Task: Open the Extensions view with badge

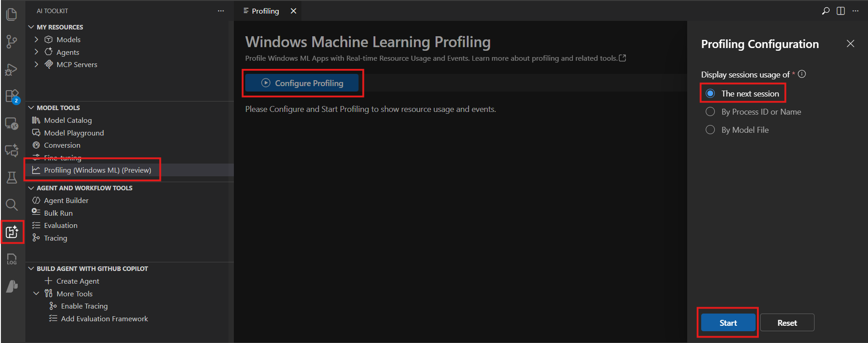Action: [x=12, y=97]
